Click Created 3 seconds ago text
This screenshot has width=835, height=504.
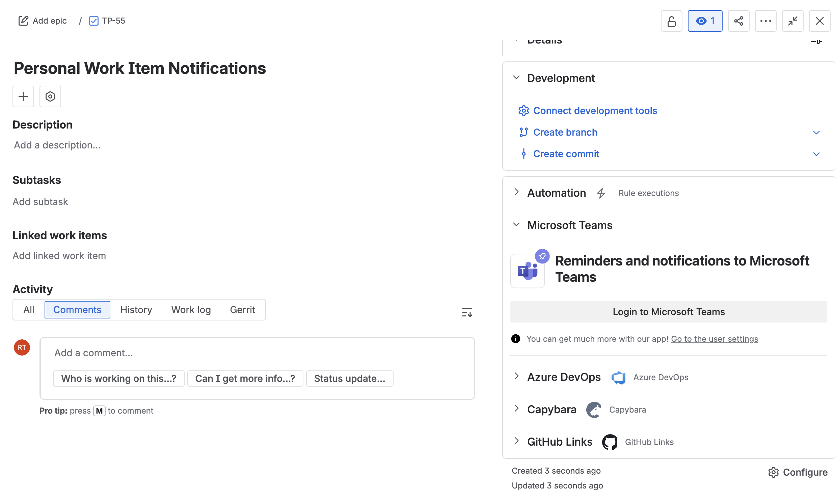pos(556,471)
